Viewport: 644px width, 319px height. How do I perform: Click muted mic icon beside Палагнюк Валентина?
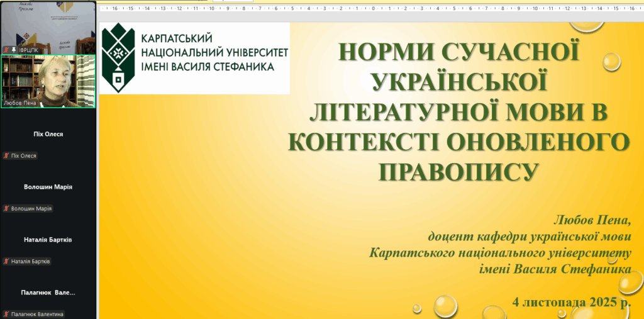click(x=6, y=313)
